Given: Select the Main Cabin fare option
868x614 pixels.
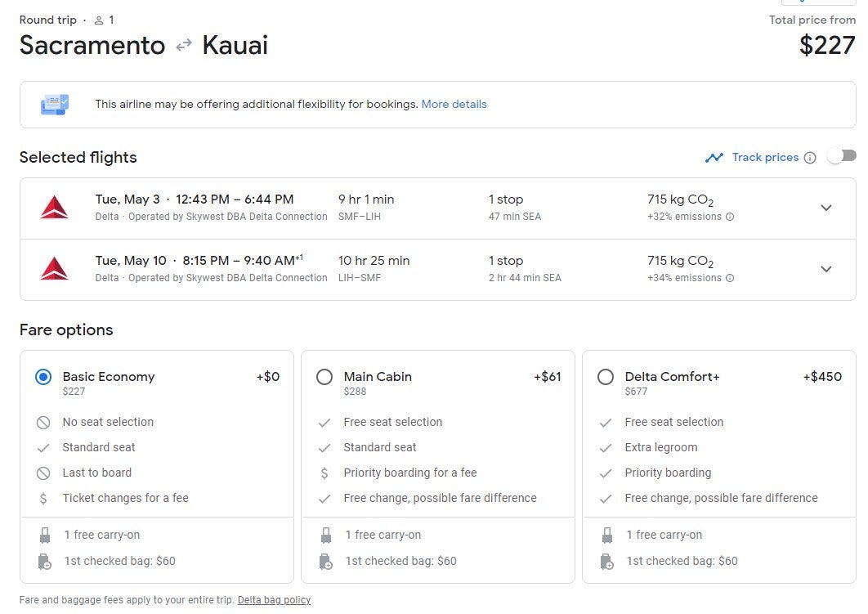Looking at the screenshot, I should click(x=324, y=377).
